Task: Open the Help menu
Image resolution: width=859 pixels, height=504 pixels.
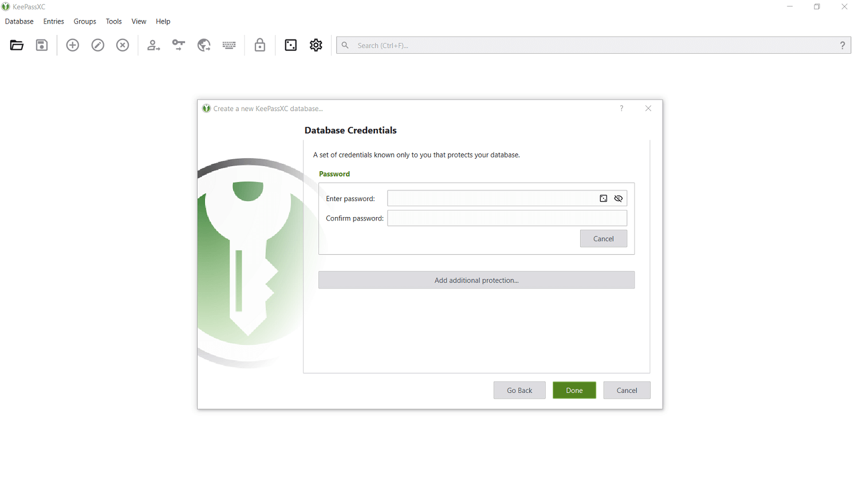Action: pos(163,21)
